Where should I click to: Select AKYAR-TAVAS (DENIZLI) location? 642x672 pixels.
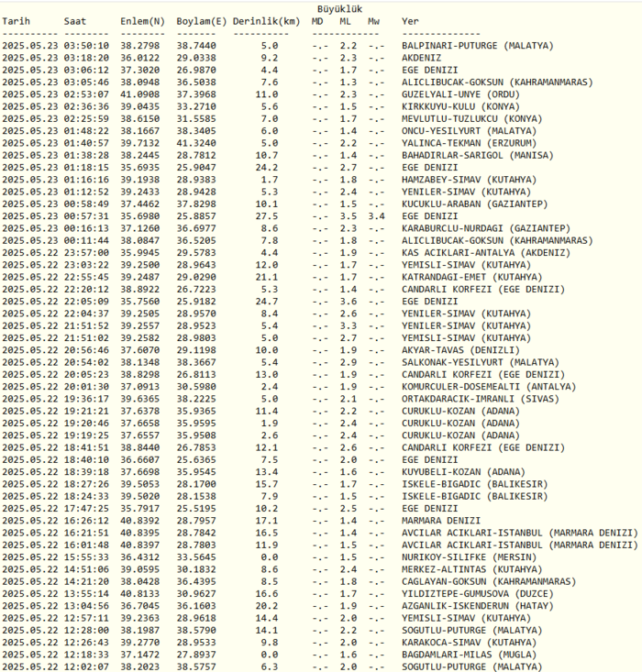coord(460,350)
